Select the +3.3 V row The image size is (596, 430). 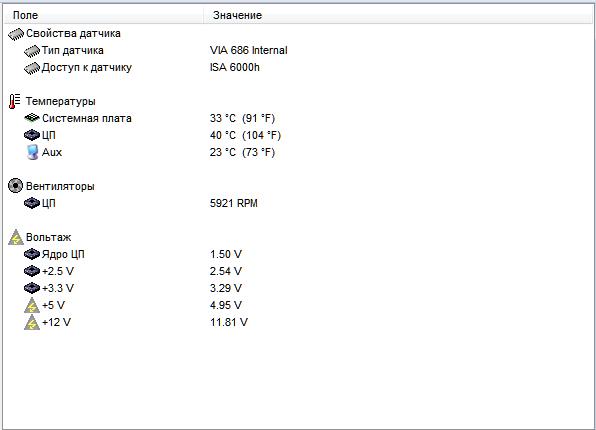[298, 288]
